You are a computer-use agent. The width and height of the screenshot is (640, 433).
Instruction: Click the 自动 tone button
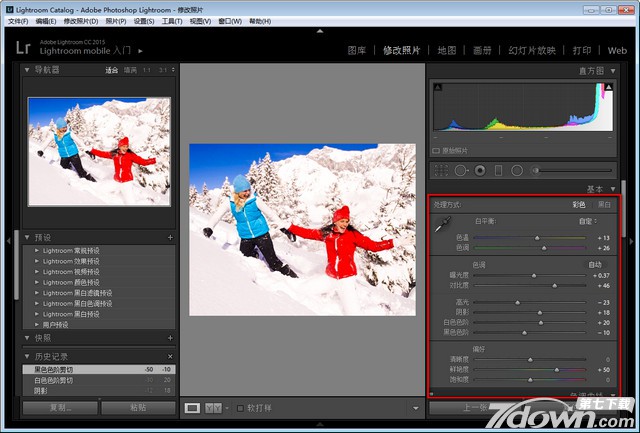[595, 265]
